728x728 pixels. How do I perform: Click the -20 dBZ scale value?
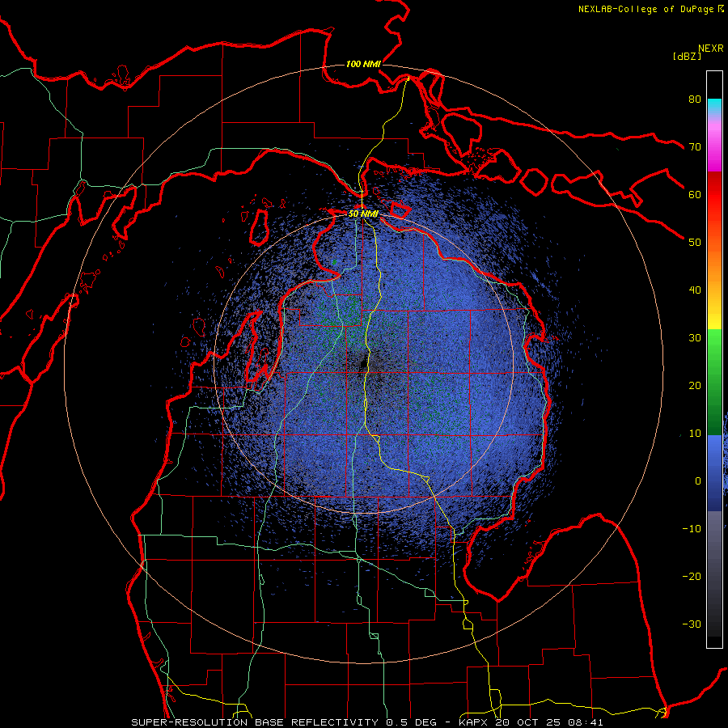(x=692, y=576)
